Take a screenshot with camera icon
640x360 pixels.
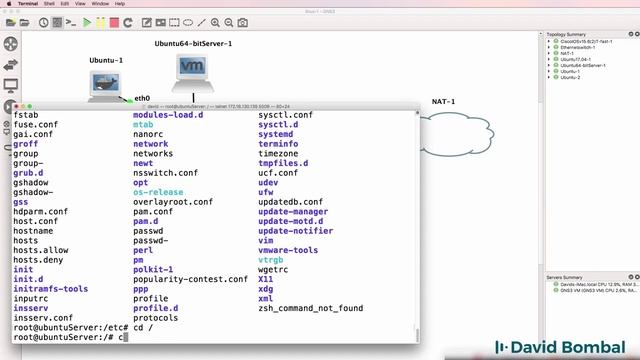coord(243,23)
